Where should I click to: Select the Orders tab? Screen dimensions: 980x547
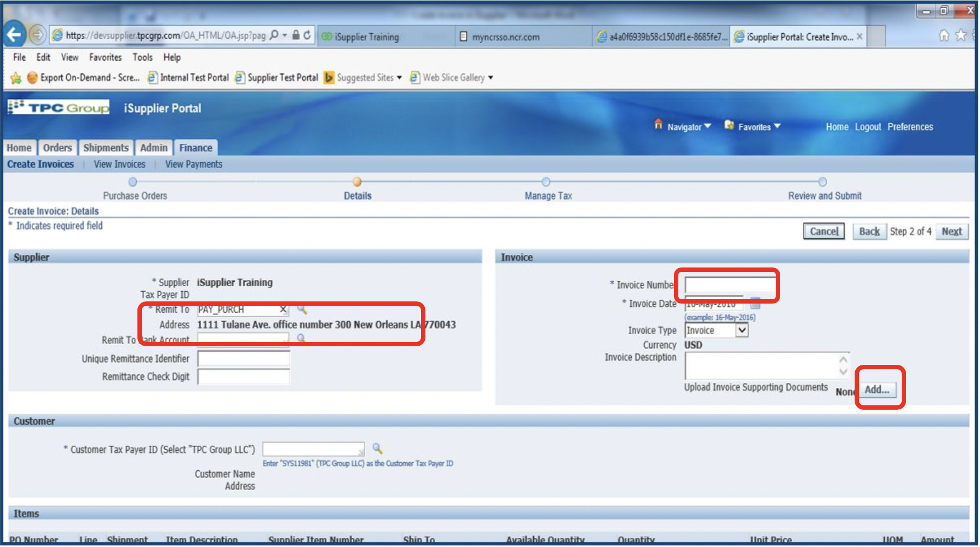57,148
